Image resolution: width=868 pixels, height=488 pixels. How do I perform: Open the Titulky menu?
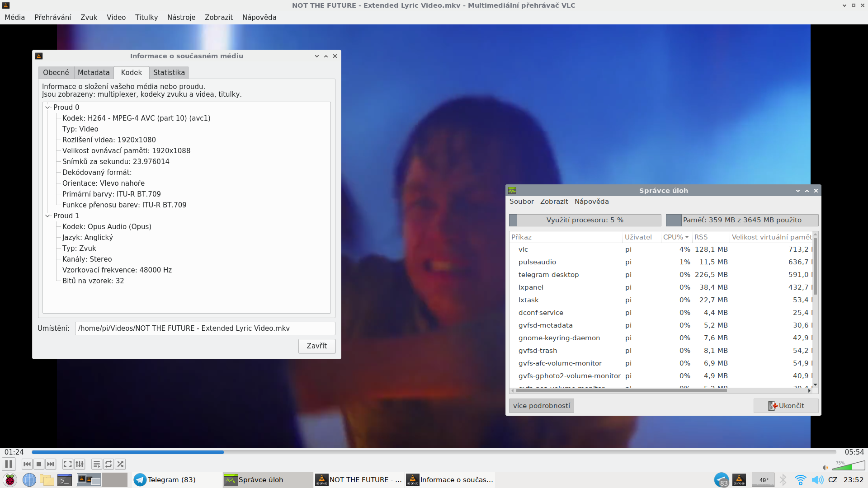(x=146, y=17)
